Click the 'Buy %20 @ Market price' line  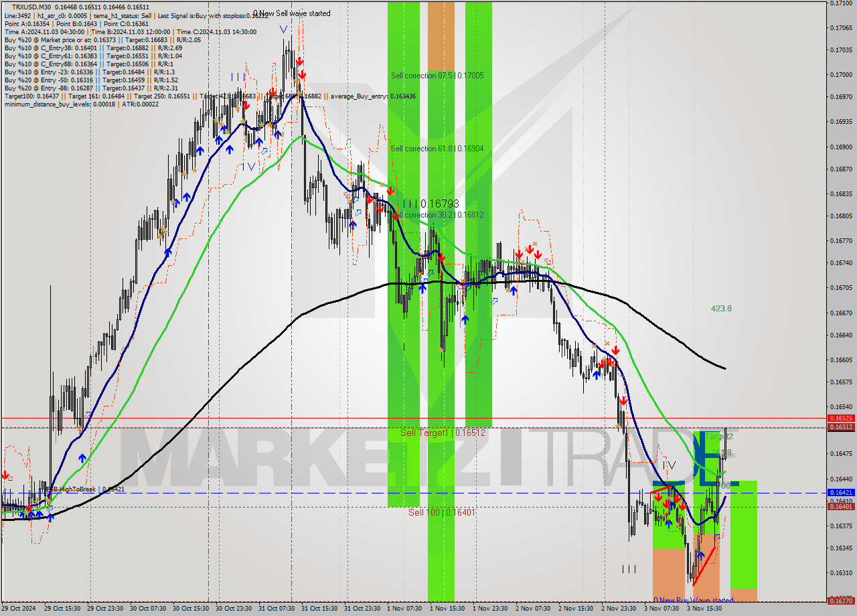pyautogui.click(x=102, y=40)
